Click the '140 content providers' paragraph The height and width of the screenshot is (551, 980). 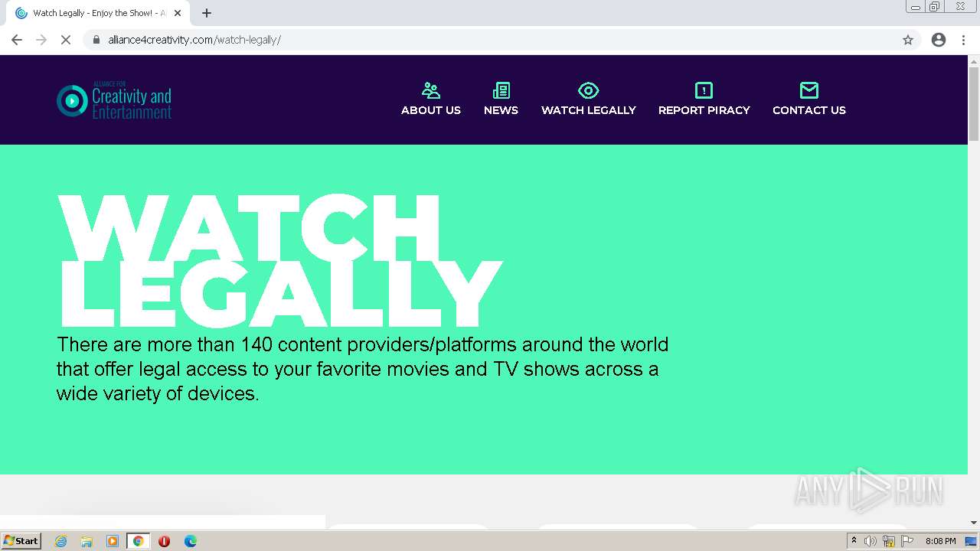362,369
